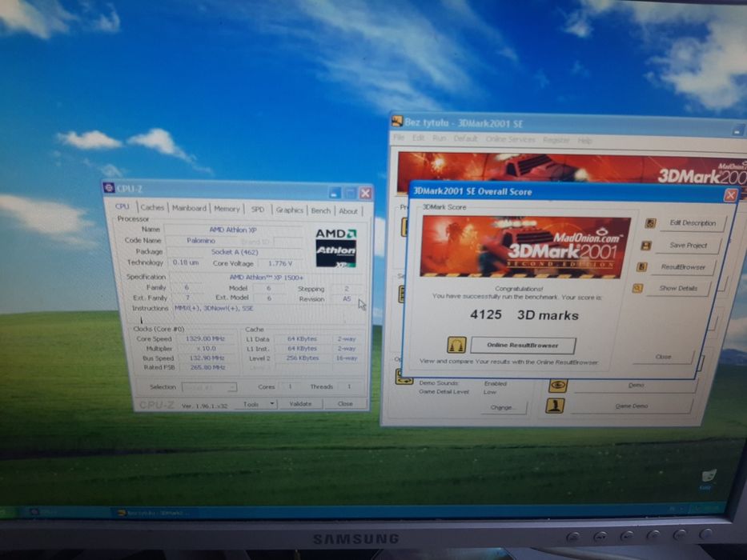This screenshot has height=560, width=747.
Task: Minimize the 3DMark2001 SE window
Action: click(737, 130)
